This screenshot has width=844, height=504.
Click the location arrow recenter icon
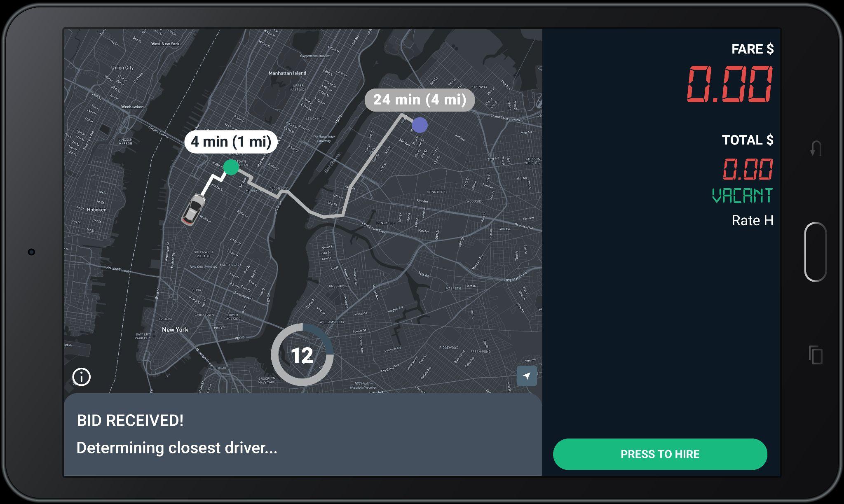(527, 376)
